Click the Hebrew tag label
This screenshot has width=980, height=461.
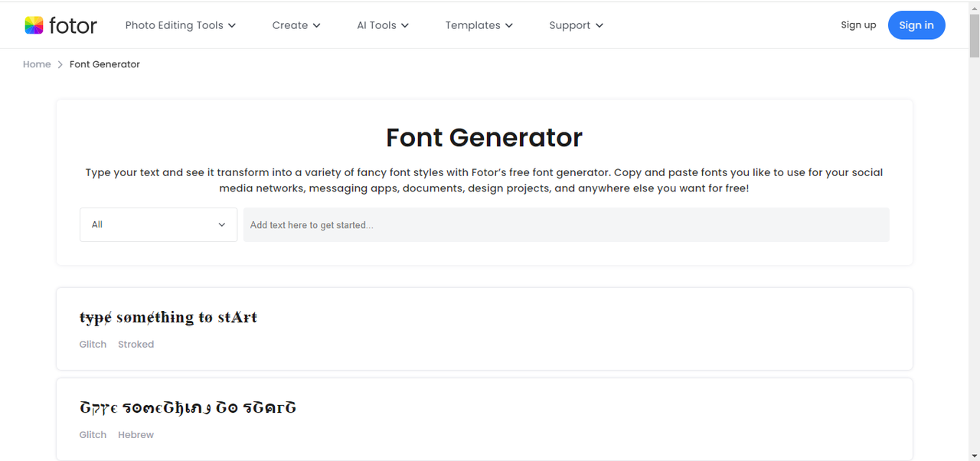(x=136, y=435)
